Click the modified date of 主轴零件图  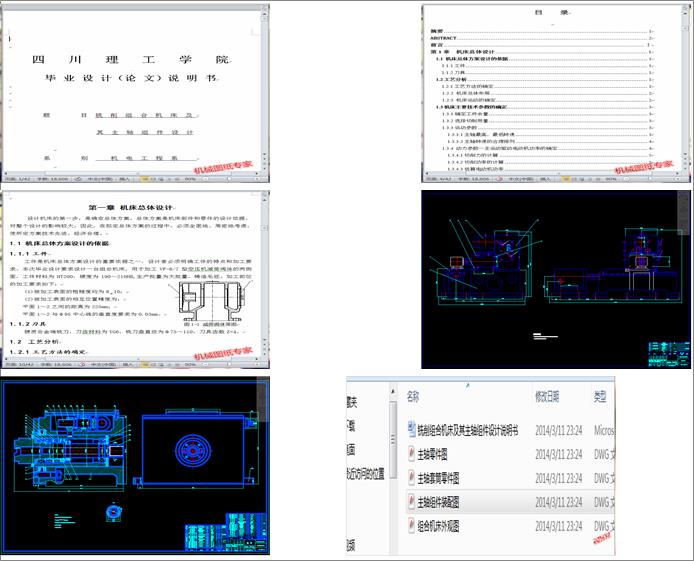pos(559,454)
